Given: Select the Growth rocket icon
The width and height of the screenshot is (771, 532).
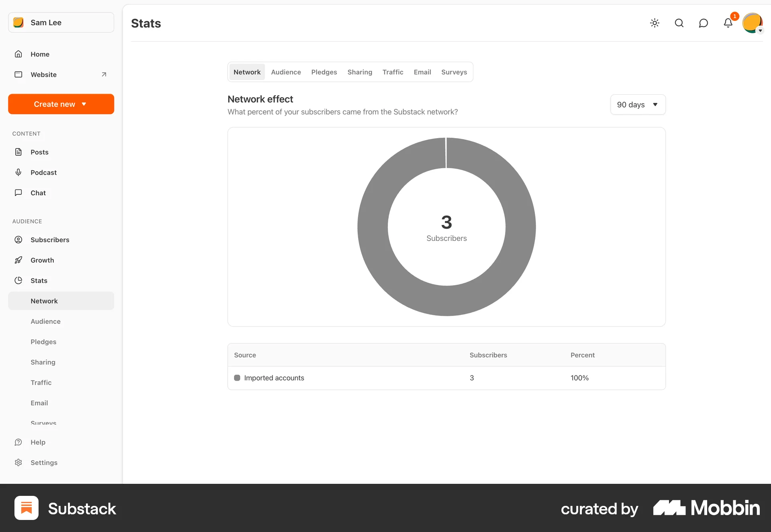Looking at the screenshot, I should [x=18, y=260].
